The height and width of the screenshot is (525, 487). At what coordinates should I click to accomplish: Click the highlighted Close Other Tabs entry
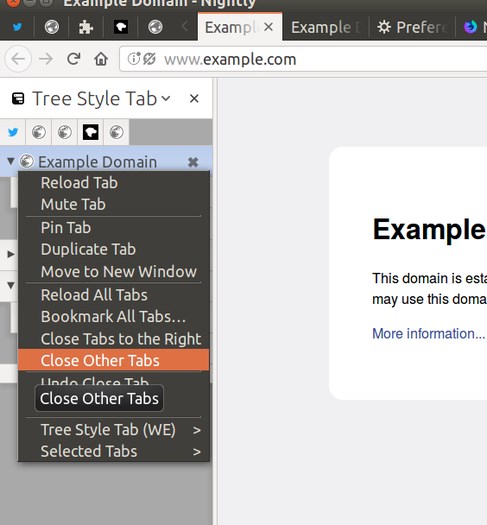point(114,360)
